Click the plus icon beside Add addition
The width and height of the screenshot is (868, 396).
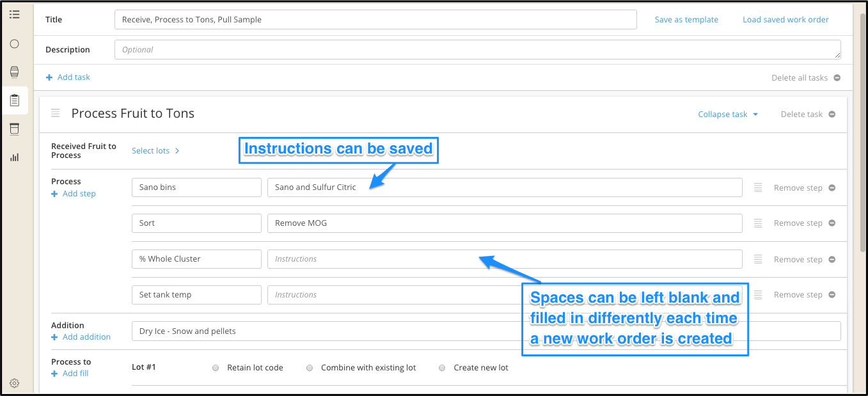54,337
